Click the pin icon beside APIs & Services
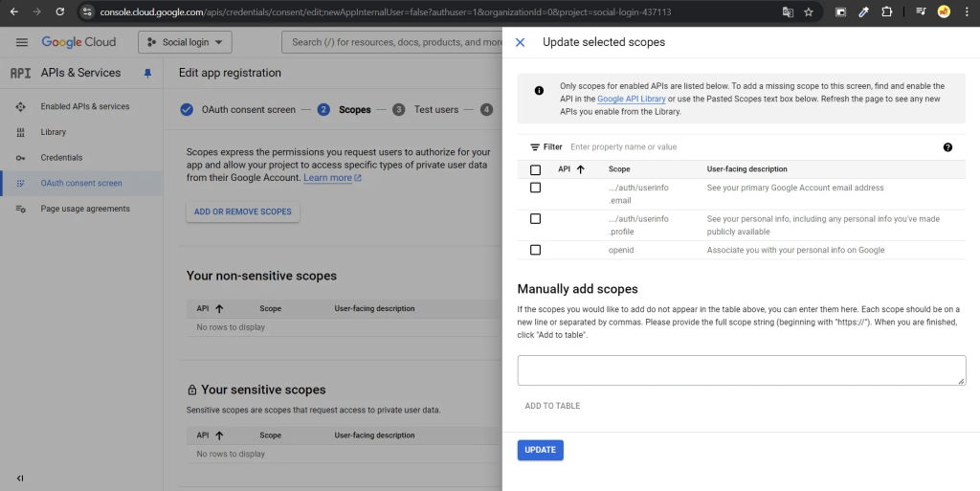The width and height of the screenshot is (980, 491). [147, 73]
